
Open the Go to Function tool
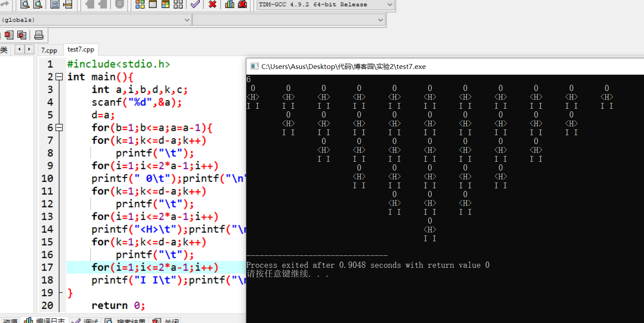tap(55, 4)
